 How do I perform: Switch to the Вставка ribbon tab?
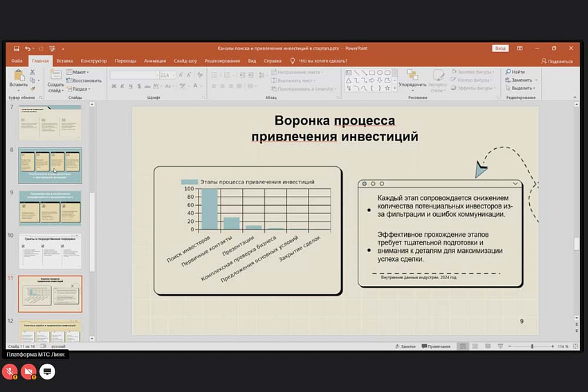[x=64, y=61]
